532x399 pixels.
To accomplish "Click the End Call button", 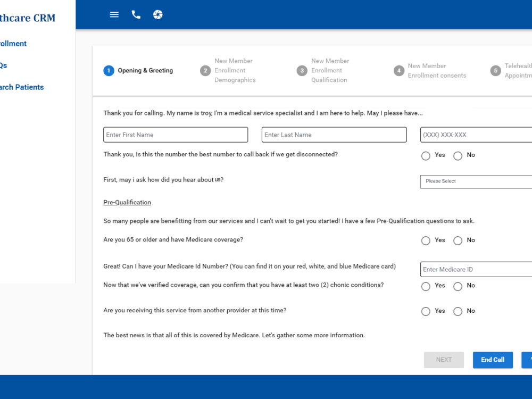I will coord(493,360).
